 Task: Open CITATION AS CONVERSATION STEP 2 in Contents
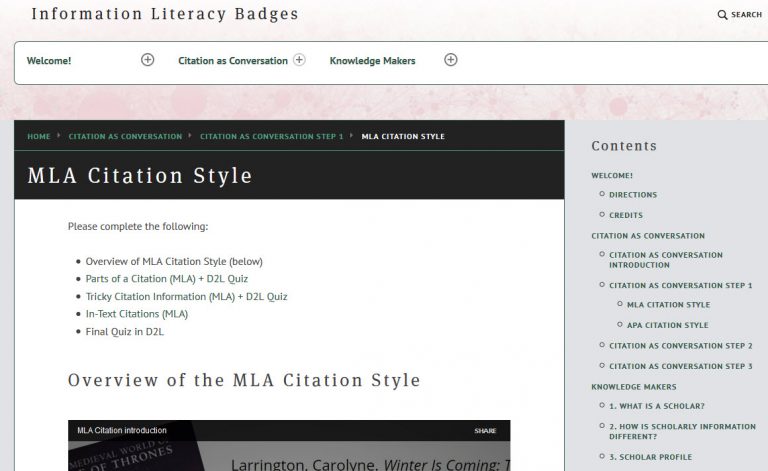tap(680, 346)
